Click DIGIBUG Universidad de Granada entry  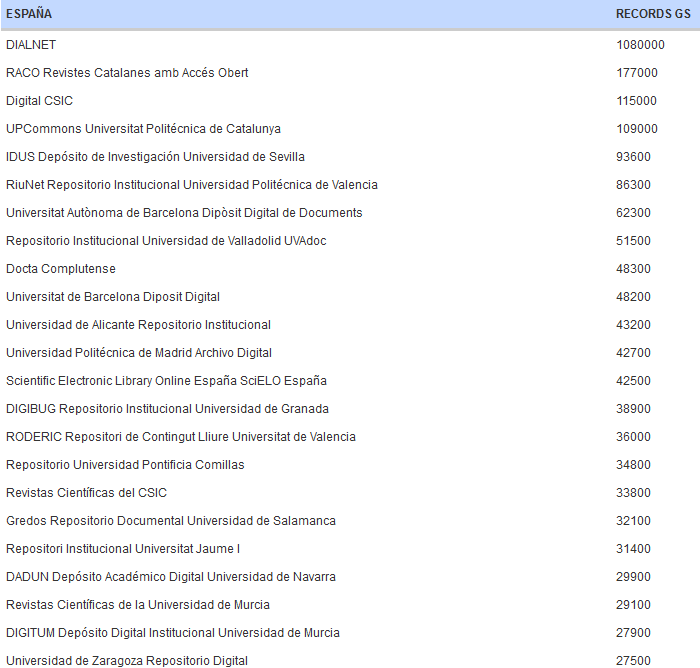167,409
